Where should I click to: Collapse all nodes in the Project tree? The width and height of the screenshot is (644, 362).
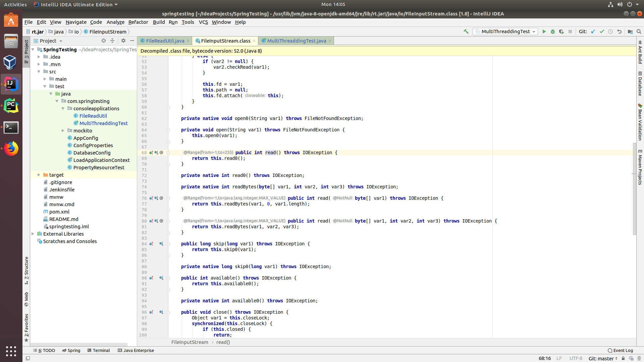(x=112, y=41)
